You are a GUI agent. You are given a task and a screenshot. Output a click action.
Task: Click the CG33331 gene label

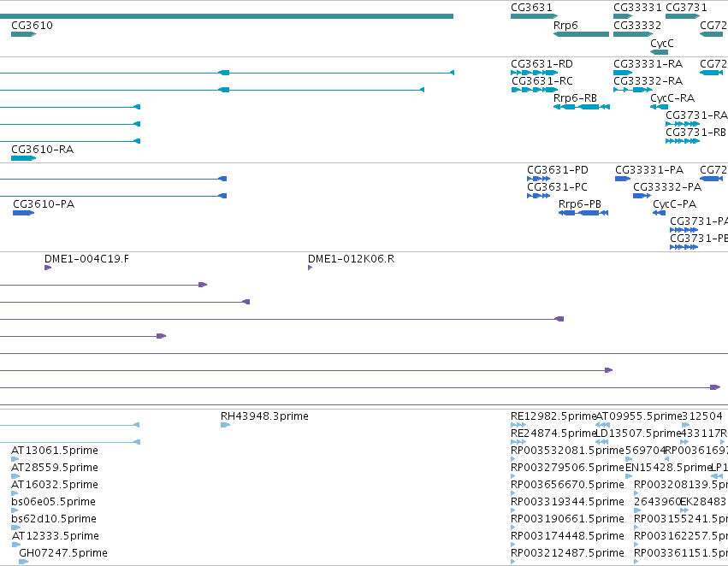(x=637, y=8)
